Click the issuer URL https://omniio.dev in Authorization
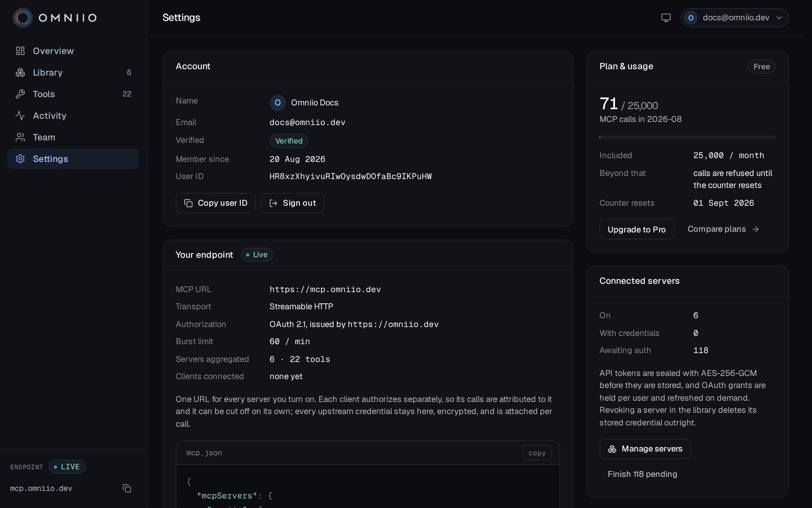The width and height of the screenshot is (812, 508). click(x=393, y=324)
